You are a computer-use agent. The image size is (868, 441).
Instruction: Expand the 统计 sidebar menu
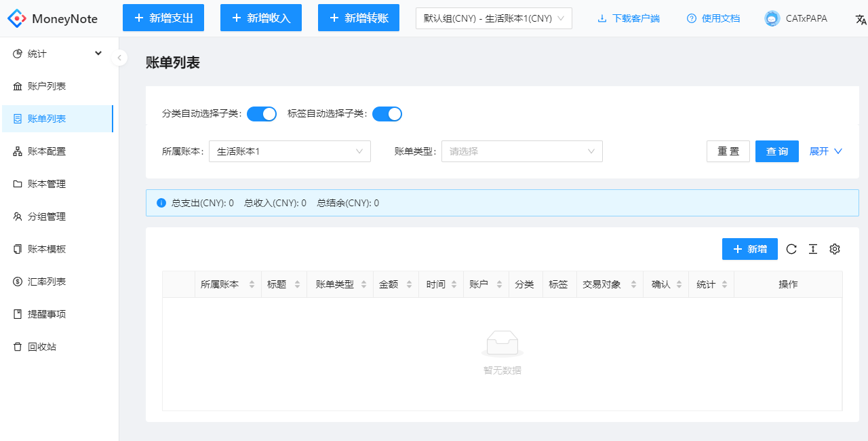point(57,54)
